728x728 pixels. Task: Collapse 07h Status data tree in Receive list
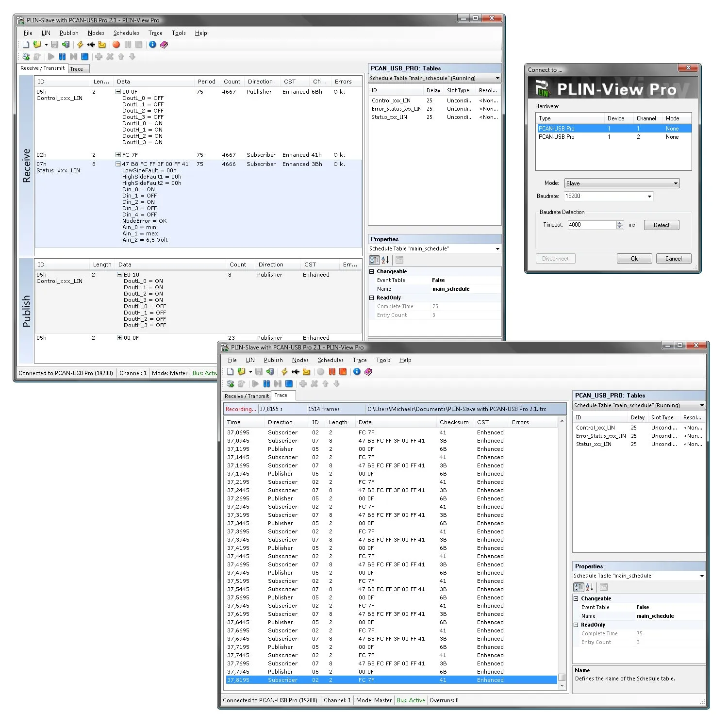click(118, 164)
